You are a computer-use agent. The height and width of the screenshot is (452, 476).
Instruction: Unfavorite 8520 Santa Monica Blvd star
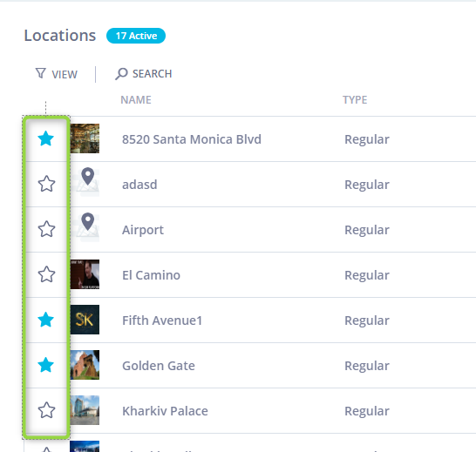coord(46,138)
